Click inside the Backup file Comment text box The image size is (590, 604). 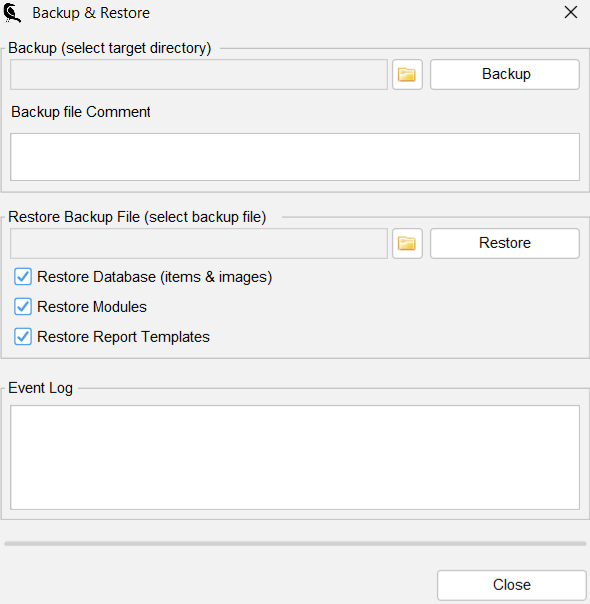click(x=295, y=157)
